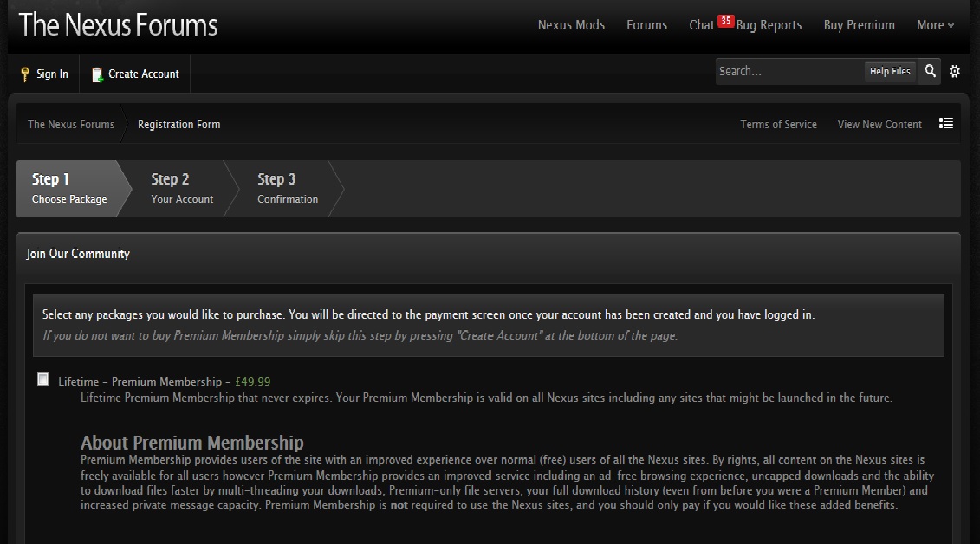Open the Bug Reports menu item

pyautogui.click(x=769, y=25)
